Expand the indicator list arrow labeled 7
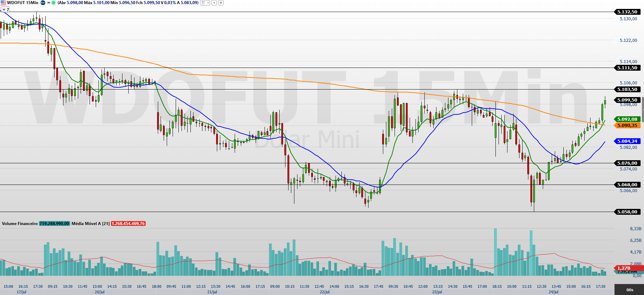The image size is (644, 295). [5, 10]
